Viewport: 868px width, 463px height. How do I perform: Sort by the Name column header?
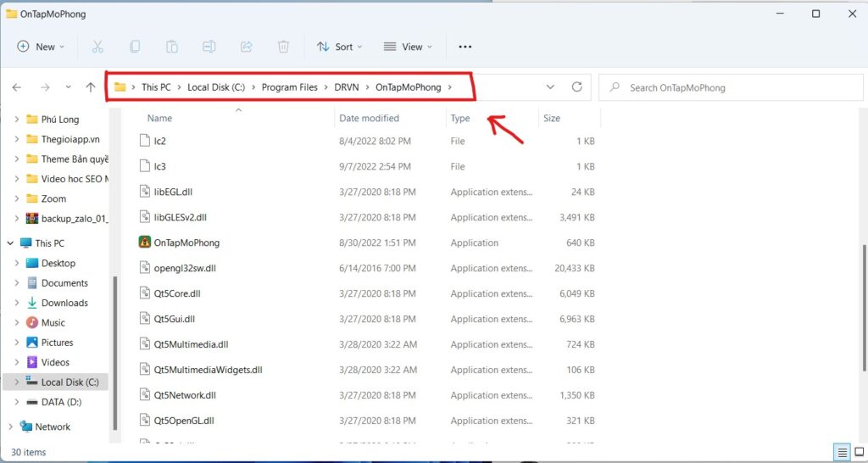pos(159,118)
